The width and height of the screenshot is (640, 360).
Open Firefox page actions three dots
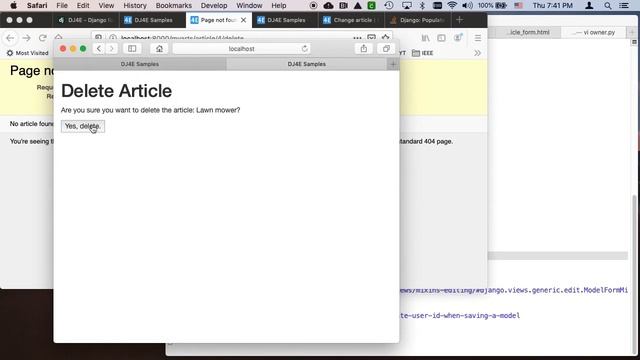pyautogui.click(x=357, y=38)
